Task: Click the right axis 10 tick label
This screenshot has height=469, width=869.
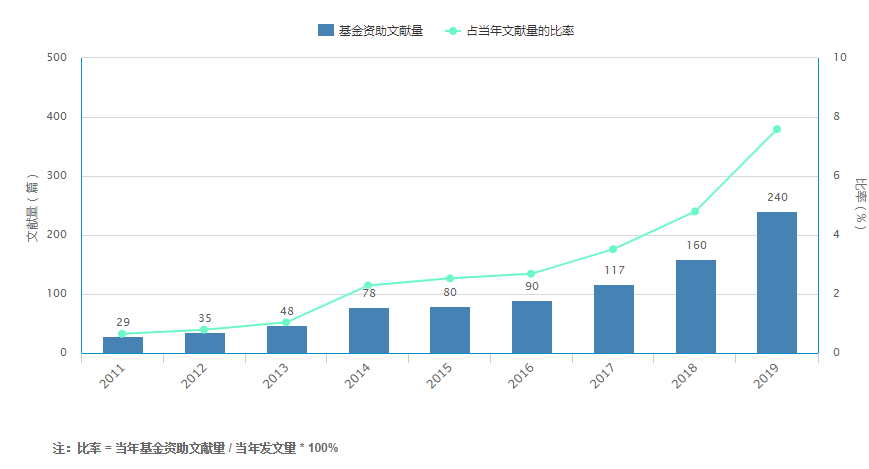Action: (840, 58)
